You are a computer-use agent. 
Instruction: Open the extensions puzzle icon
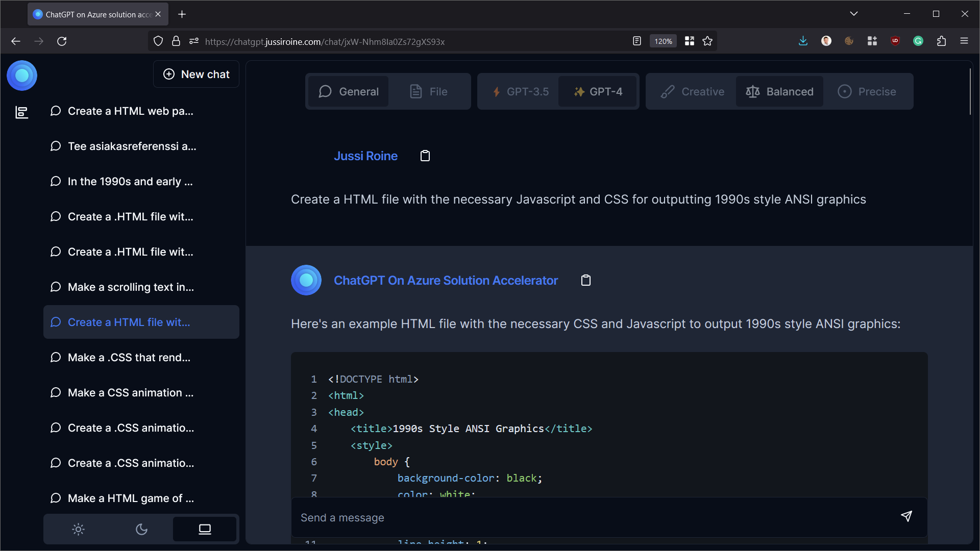click(942, 41)
